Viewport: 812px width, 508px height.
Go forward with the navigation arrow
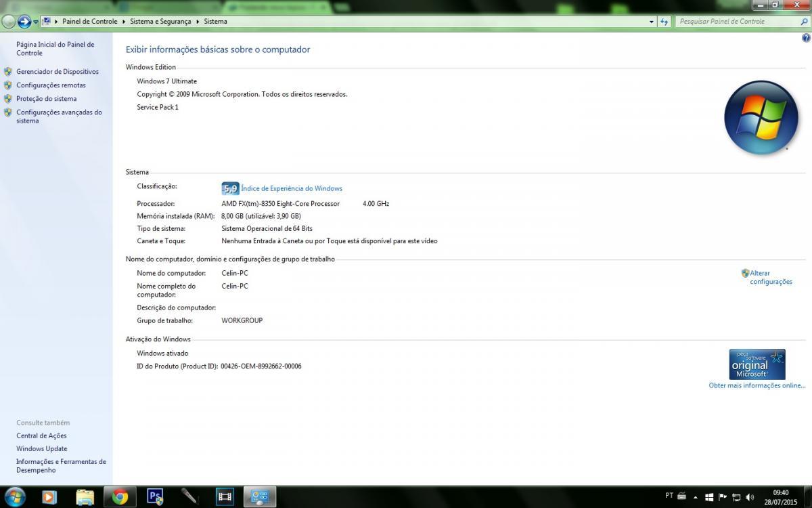[24, 22]
